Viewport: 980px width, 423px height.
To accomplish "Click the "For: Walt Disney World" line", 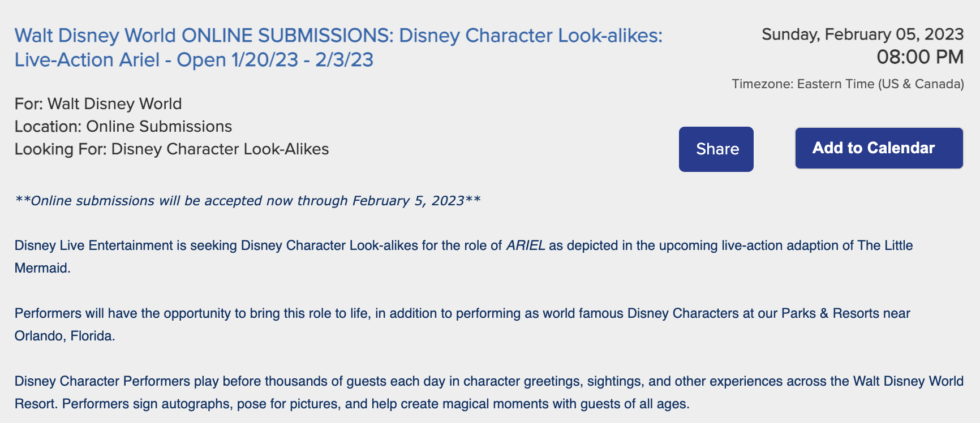I will [x=98, y=104].
